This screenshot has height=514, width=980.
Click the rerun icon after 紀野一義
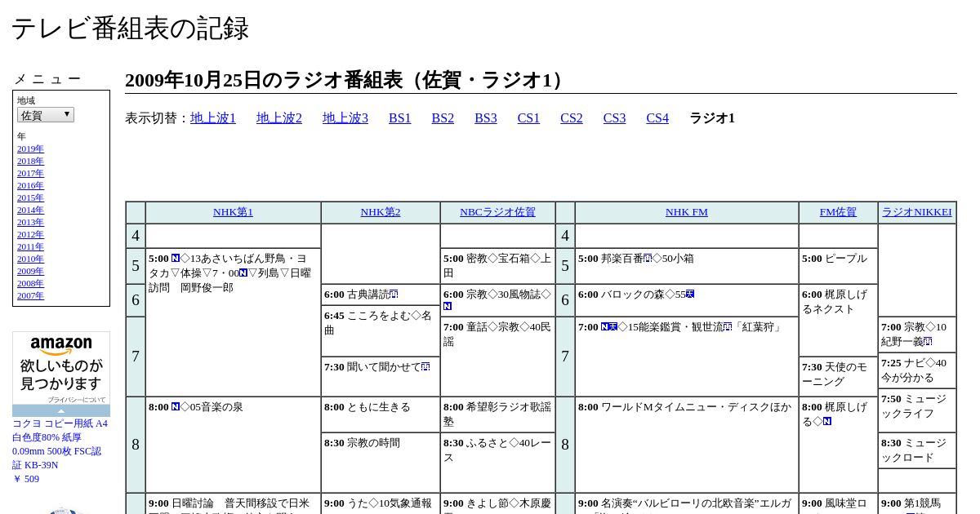pyautogui.click(x=928, y=341)
